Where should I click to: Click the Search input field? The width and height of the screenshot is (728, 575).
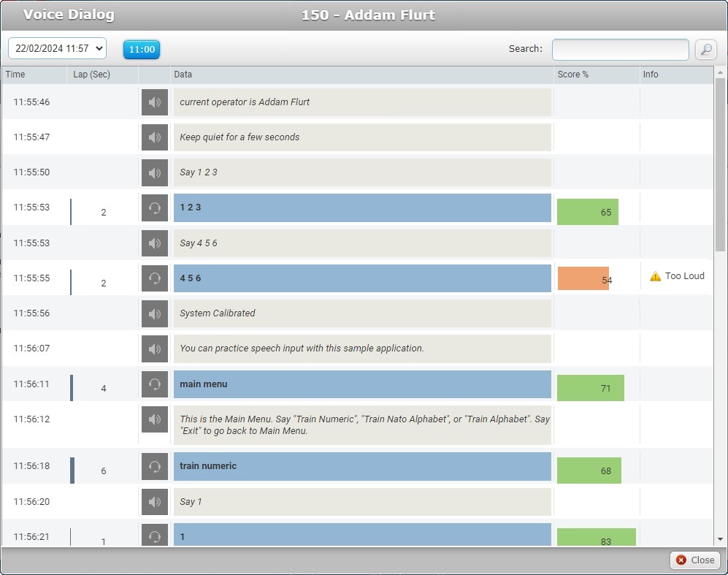620,49
